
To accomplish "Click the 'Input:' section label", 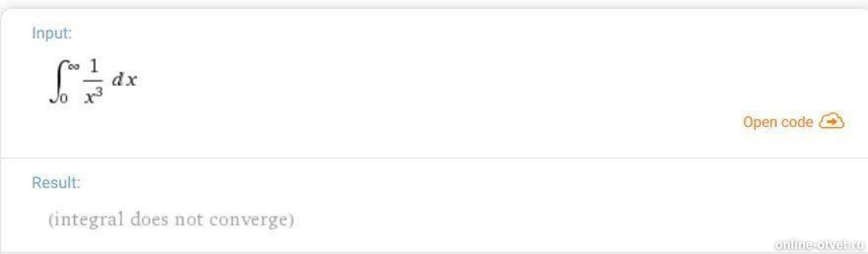I will (x=52, y=33).
